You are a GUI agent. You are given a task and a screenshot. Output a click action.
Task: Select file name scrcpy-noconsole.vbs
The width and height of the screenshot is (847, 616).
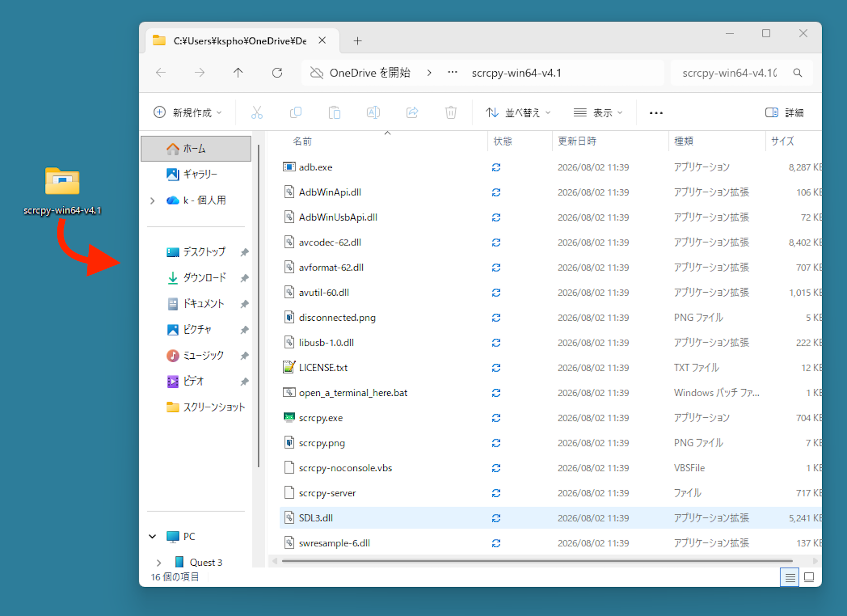tap(345, 468)
